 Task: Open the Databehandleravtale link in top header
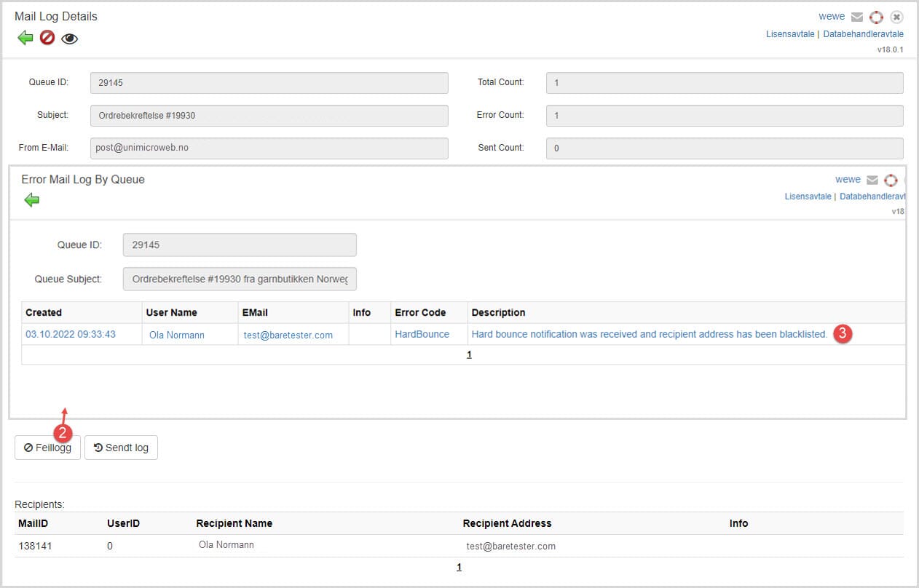[x=863, y=34]
